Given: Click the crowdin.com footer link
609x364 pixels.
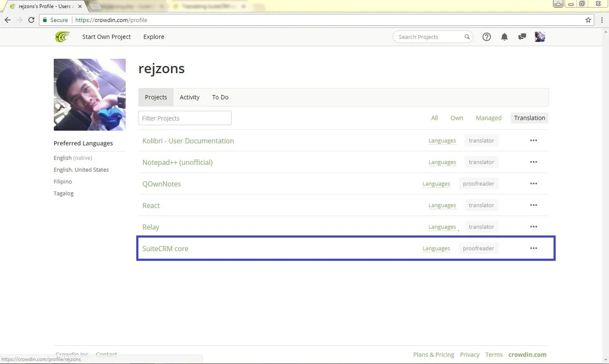Looking at the screenshot, I should (527, 354).
